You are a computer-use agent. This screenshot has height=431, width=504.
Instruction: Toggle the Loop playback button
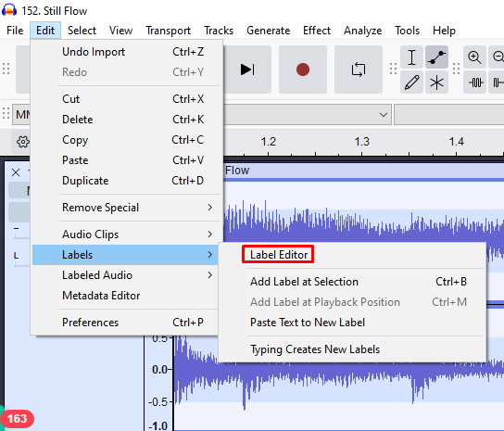(x=359, y=70)
